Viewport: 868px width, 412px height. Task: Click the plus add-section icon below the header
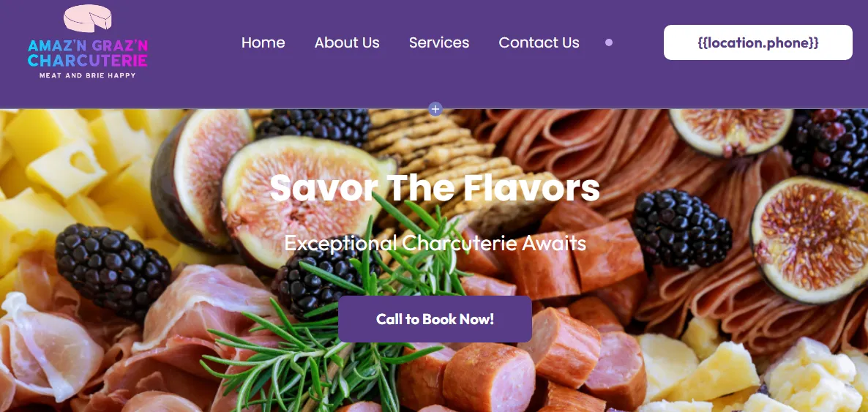(x=435, y=109)
